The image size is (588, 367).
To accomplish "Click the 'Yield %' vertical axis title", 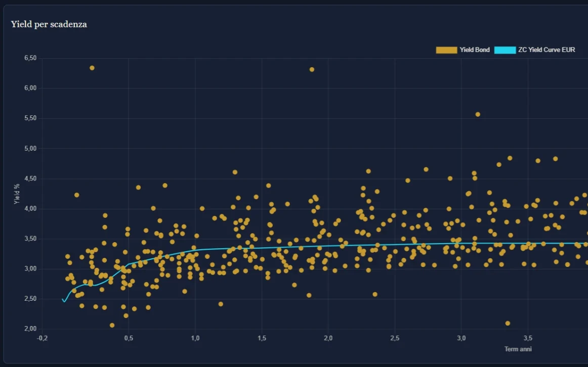I will point(17,194).
